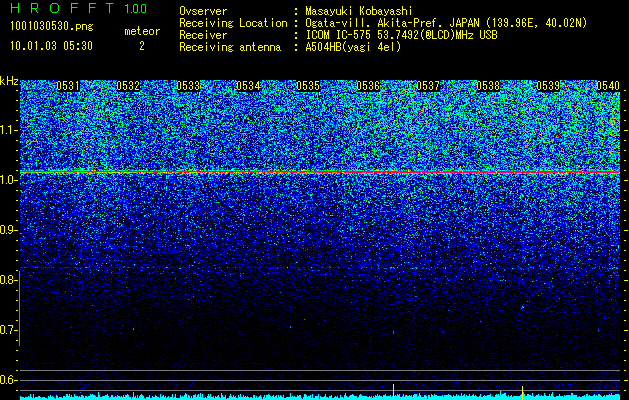Click the meteor count label
This screenshot has height=400, width=629.
pos(142,31)
